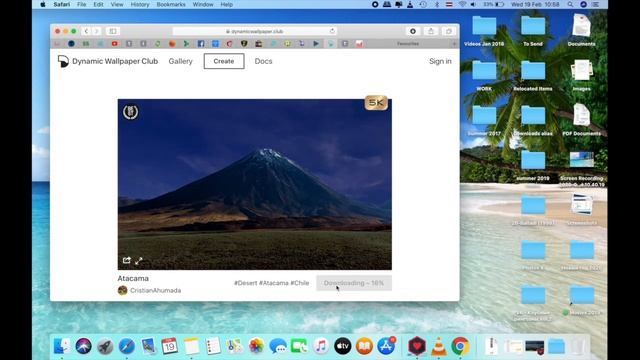Click the Downloading progress button
Viewport: 640px width, 360px height.
(x=354, y=283)
